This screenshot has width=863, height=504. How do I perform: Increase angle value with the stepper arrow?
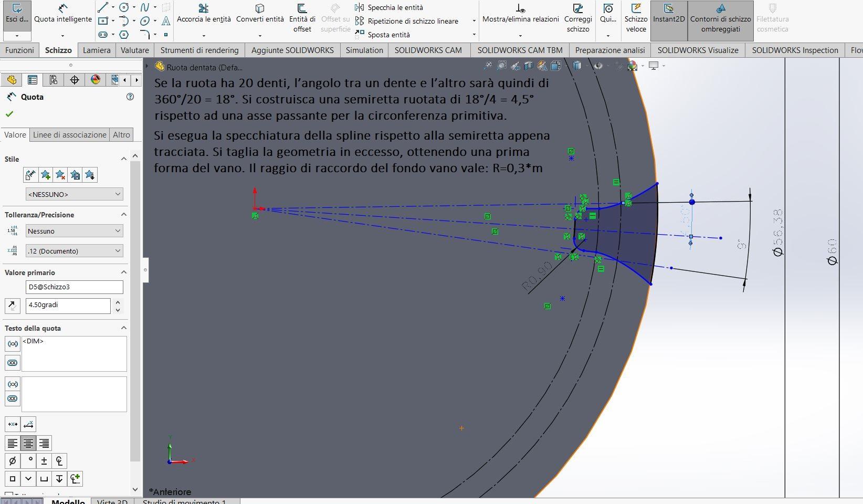117,302
